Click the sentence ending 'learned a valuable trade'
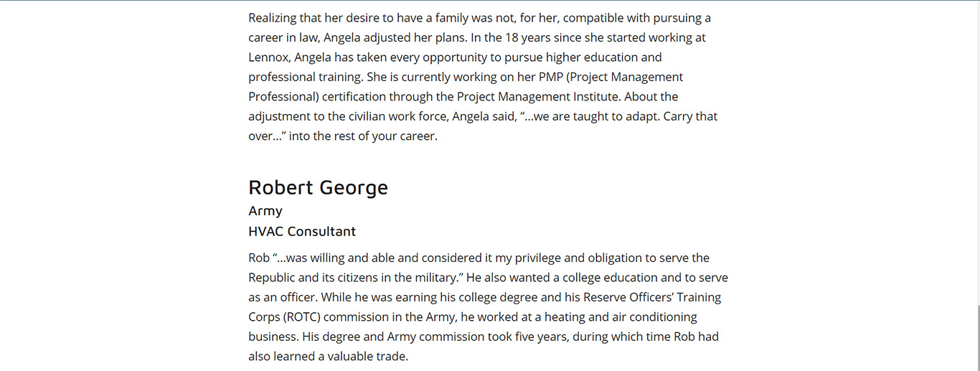Screen dimensions: 980x371 [328, 356]
